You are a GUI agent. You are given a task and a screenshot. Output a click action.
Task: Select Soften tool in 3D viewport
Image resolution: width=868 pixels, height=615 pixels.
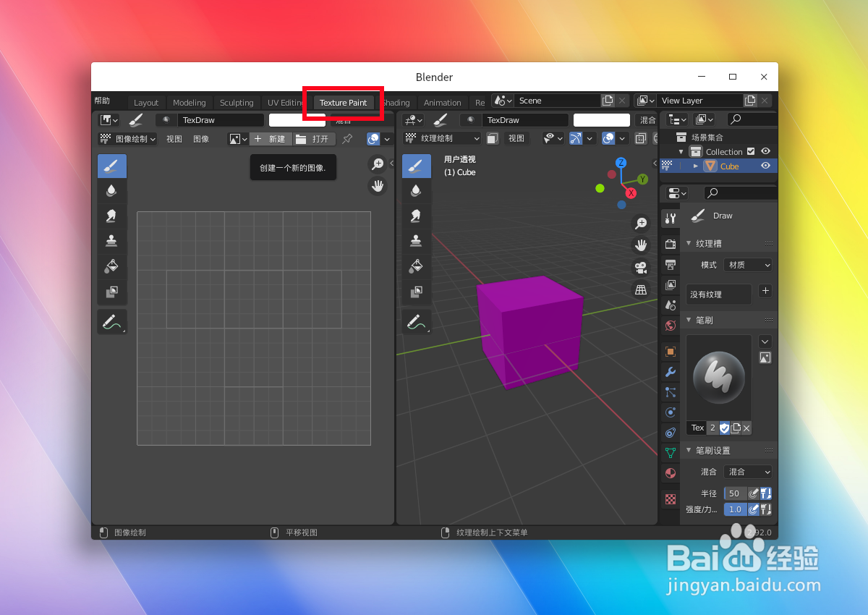click(x=417, y=191)
